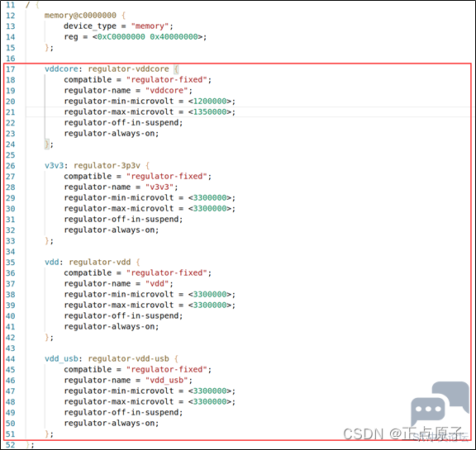
Task: Click compatible property on line 27
Action: [88, 177]
